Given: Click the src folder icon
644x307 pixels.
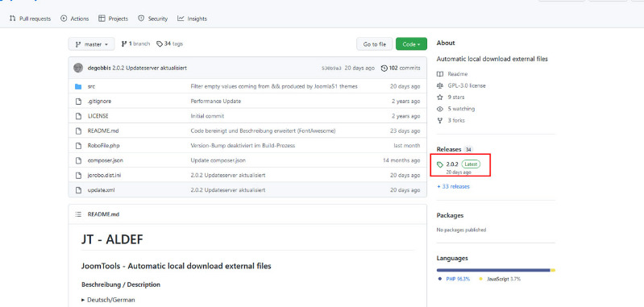Looking at the screenshot, I should coord(78,86).
